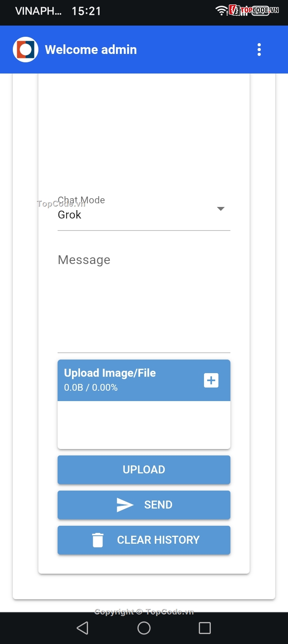The height and width of the screenshot is (644, 288).
Task: Click the app logo in header
Action: (26, 50)
